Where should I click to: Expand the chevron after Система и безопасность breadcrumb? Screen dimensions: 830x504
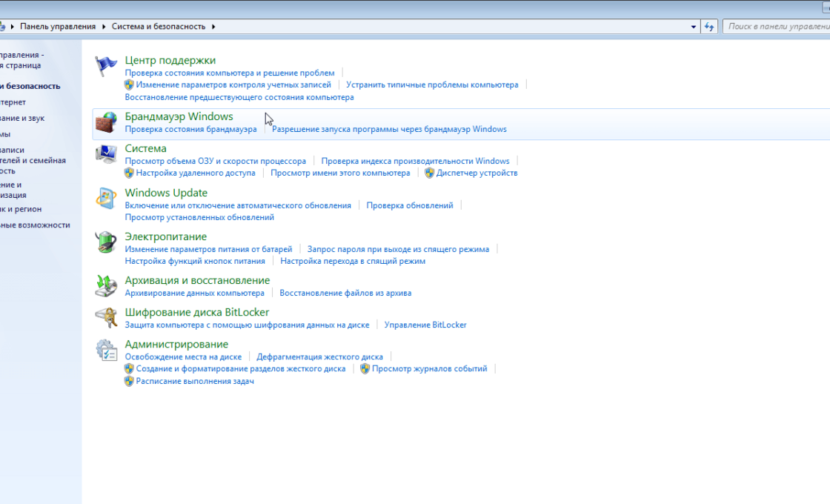click(213, 27)
